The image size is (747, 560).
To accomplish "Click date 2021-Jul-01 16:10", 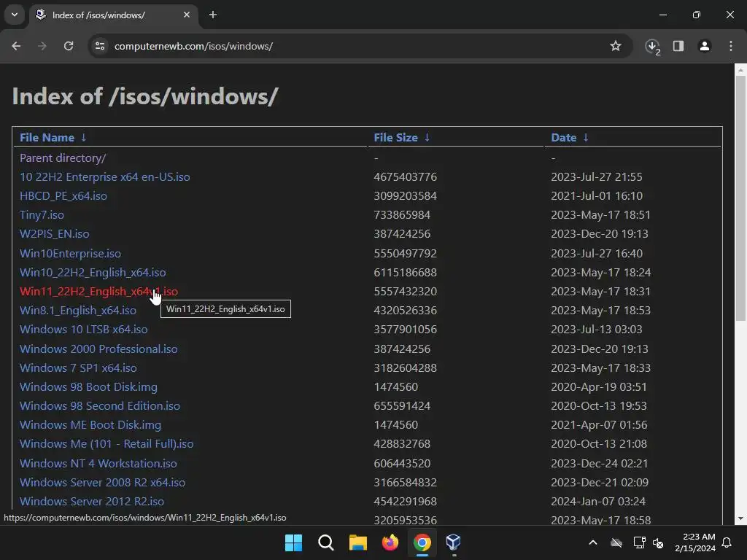I will (x=597, y=196).
